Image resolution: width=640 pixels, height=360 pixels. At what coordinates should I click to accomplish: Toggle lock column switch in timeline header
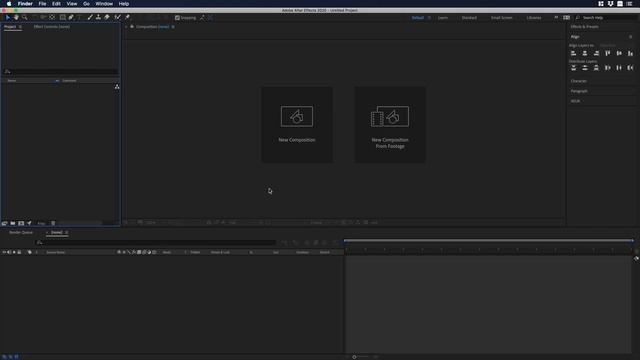[19, 252]
